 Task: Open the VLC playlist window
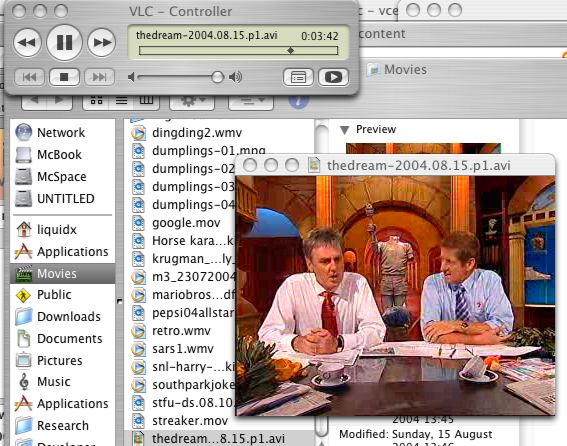[x=298, y=77]
